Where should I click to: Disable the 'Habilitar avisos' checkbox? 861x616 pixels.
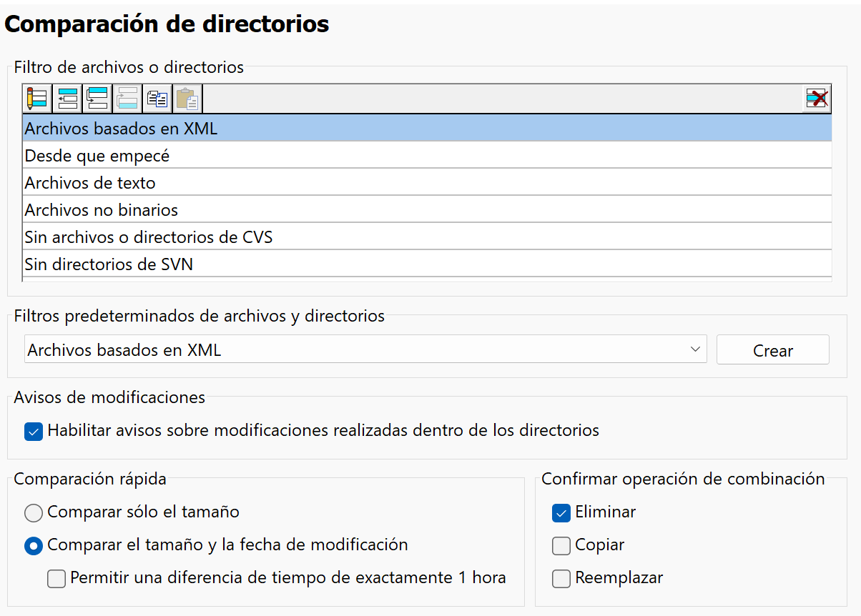[33, 431]
